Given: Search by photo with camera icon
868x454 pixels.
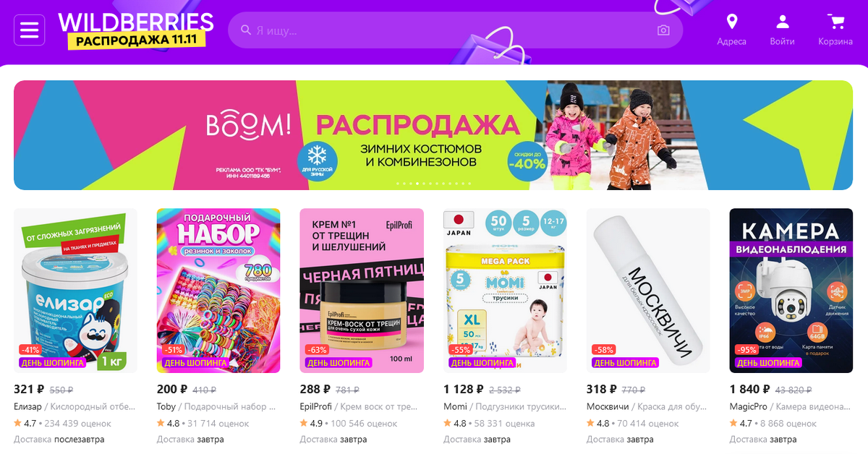Looking at the screenshot, I should 663,30.
